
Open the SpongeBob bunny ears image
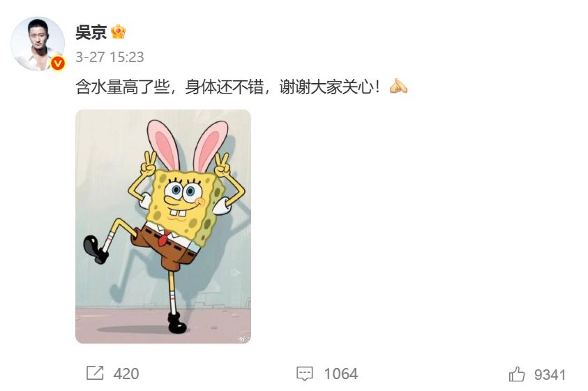pos(163,226)
